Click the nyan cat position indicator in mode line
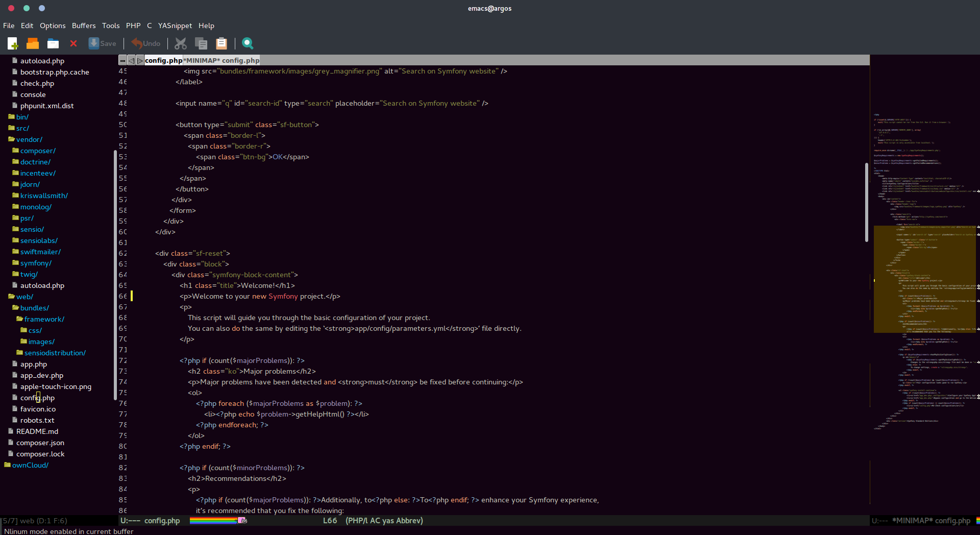Viewport: 980px width, 535px height. pos(242,520)
